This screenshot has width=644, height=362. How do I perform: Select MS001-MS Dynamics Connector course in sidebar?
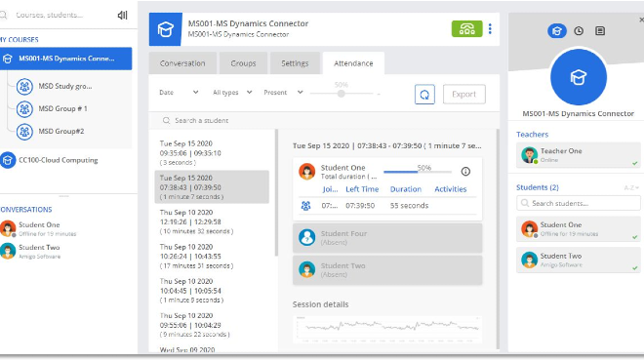[x=65, y=59]
